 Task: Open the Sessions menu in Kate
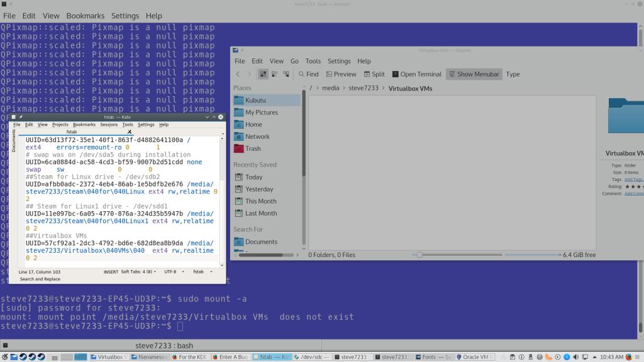point(108,124)
